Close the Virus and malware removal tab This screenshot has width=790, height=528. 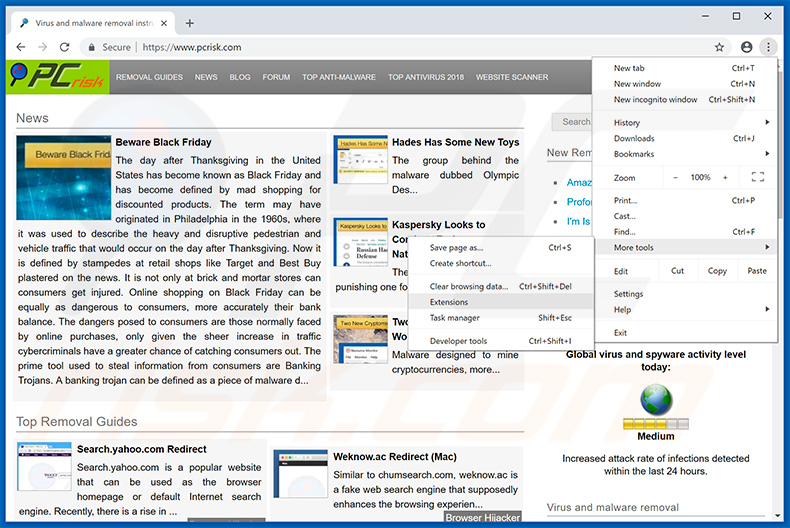click(x=164, y=23)
